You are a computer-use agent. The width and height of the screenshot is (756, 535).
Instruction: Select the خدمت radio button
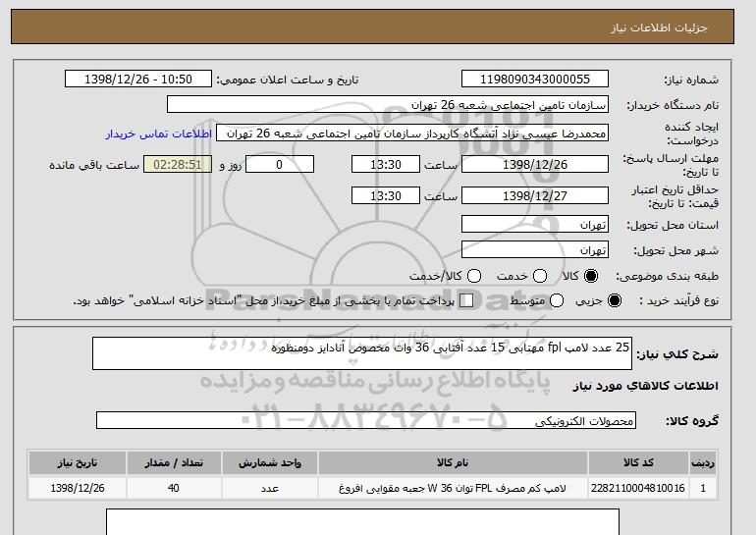click(540, 276)
